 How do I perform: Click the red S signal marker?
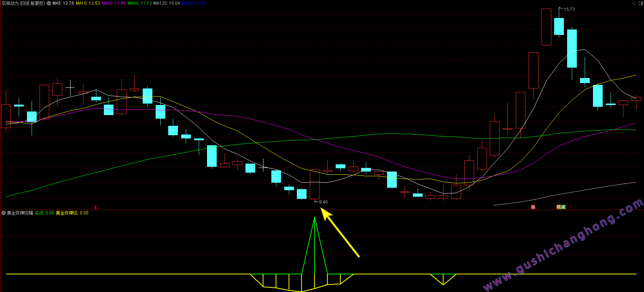[96, 207]
